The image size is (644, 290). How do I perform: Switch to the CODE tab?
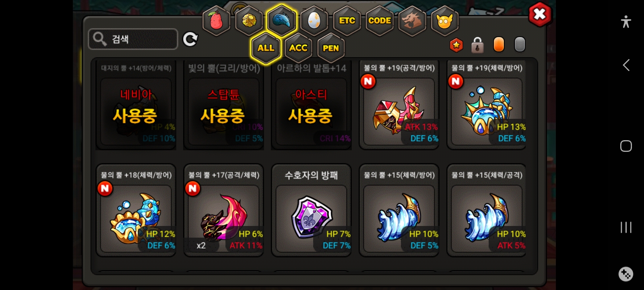pyautogui.click(x=380, y=20)
